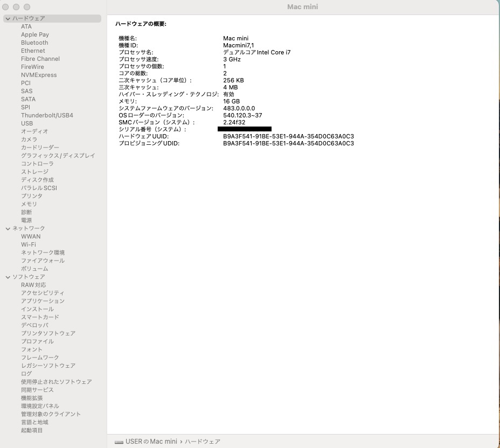Viewport: 500px width, 448px height.
Task: Collapse the ハードウェア section chevron
Action: (x=8, y=19)
